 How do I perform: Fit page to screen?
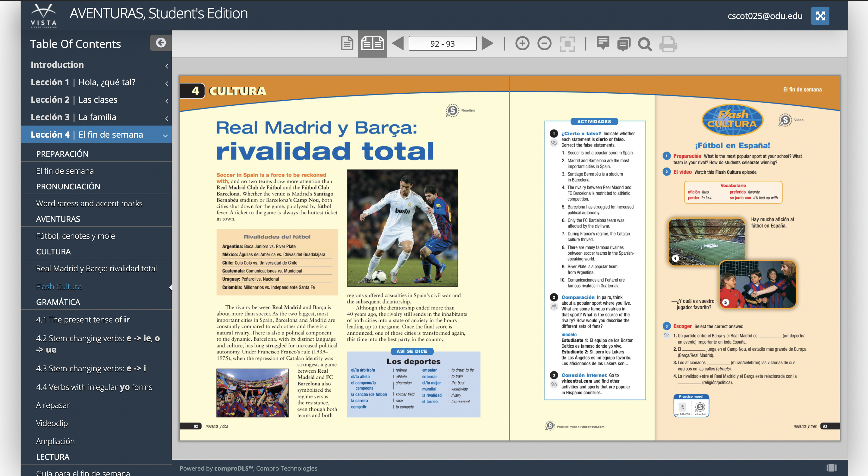pyautogui.click(x=567, y=44)
